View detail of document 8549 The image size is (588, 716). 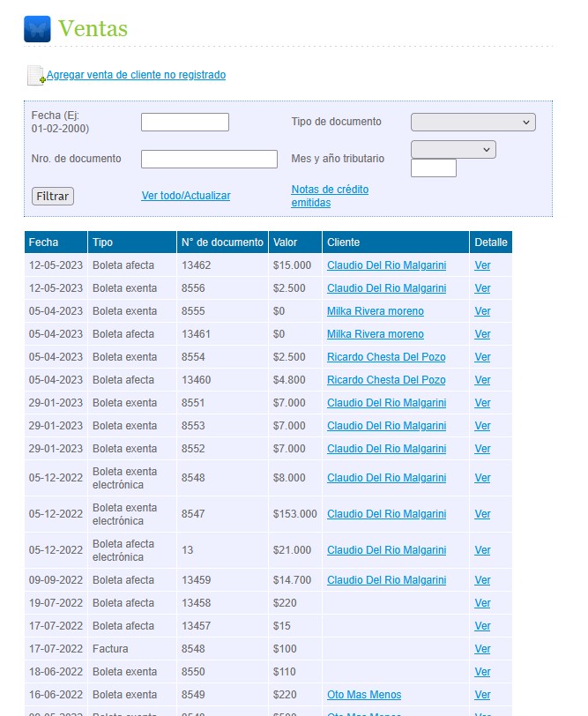482,695
